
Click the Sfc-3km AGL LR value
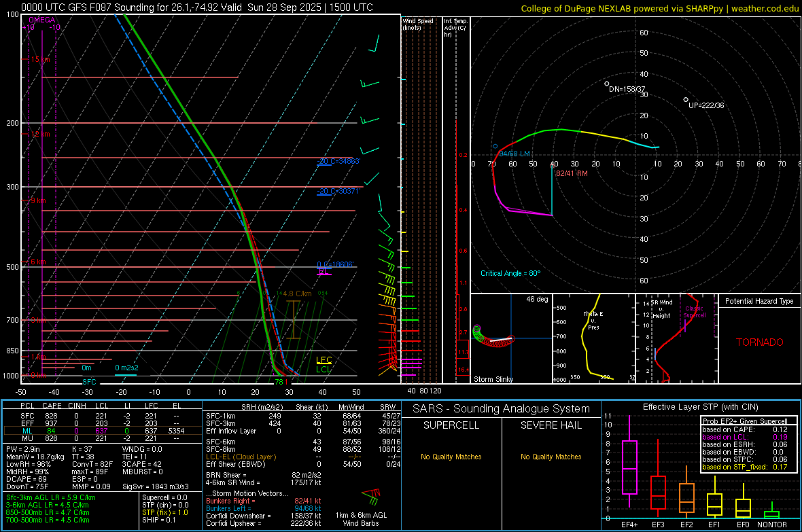pos(51,497)
